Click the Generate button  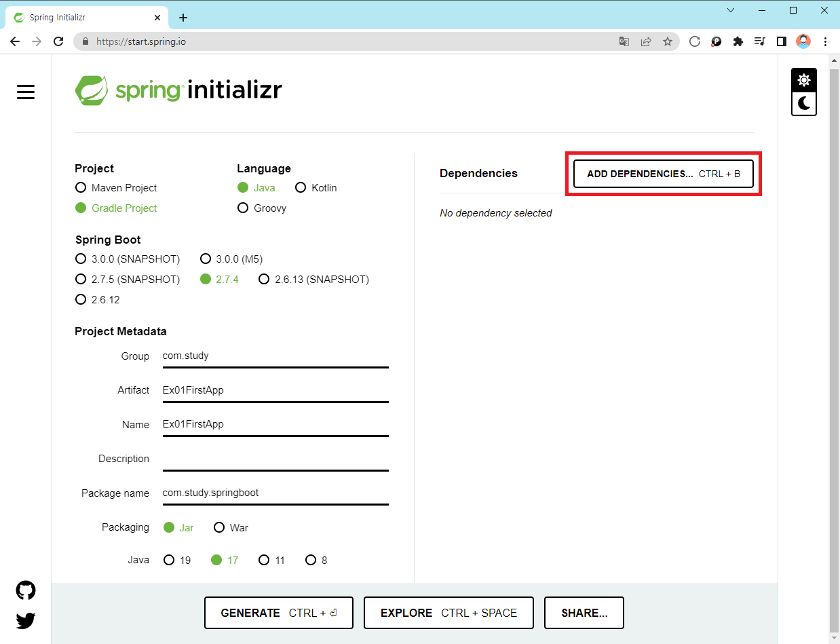pos(279,613)
